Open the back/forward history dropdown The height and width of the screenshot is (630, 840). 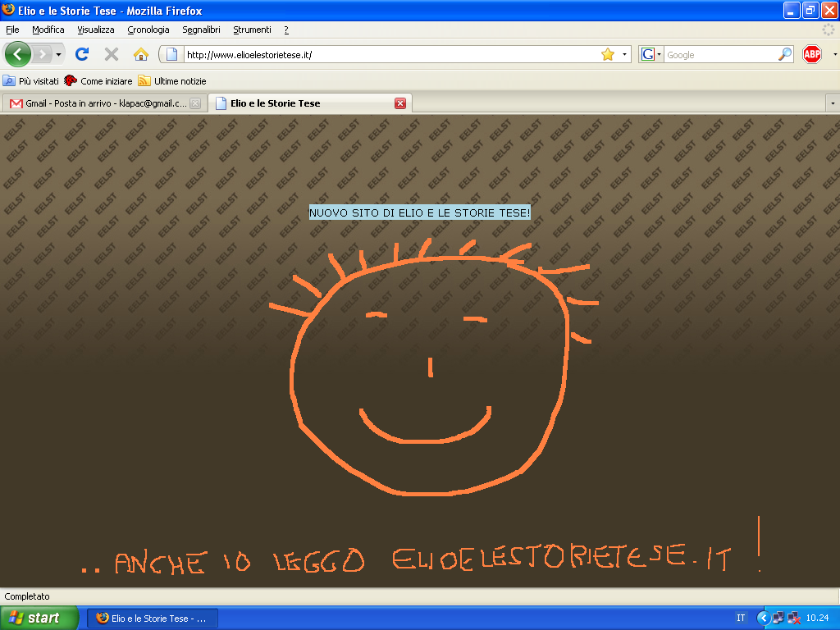click(58, 54)
